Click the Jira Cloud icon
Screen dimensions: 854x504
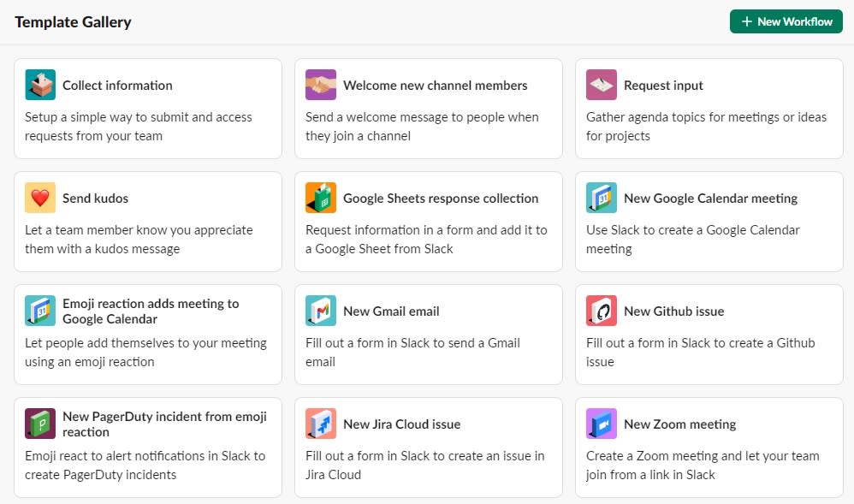(x=321, y=424)
